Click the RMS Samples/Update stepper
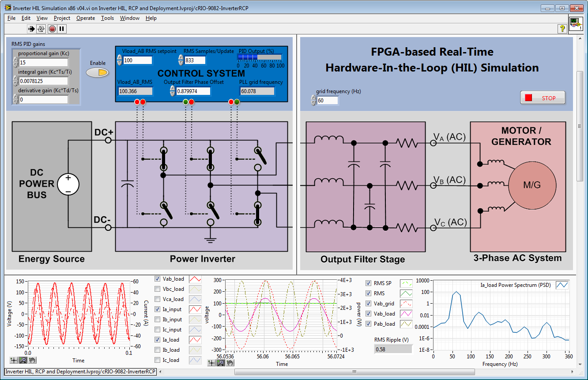588x380 pixels. pyautogui.click(x=181, y=60)
